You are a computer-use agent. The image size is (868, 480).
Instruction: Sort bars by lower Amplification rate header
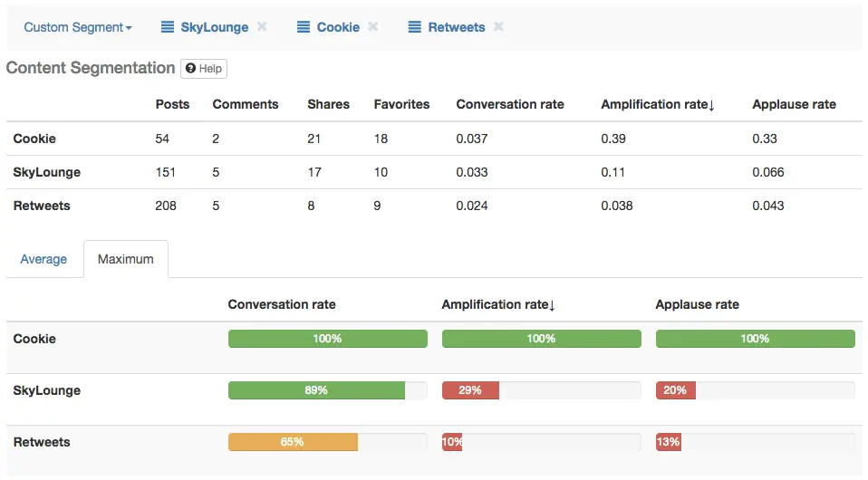[498, 304]
